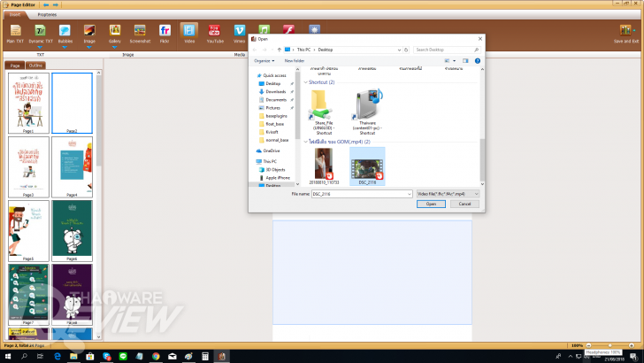Click the green music note icon
Viewport: 644px width, 363px height.
tap(264, 29)
